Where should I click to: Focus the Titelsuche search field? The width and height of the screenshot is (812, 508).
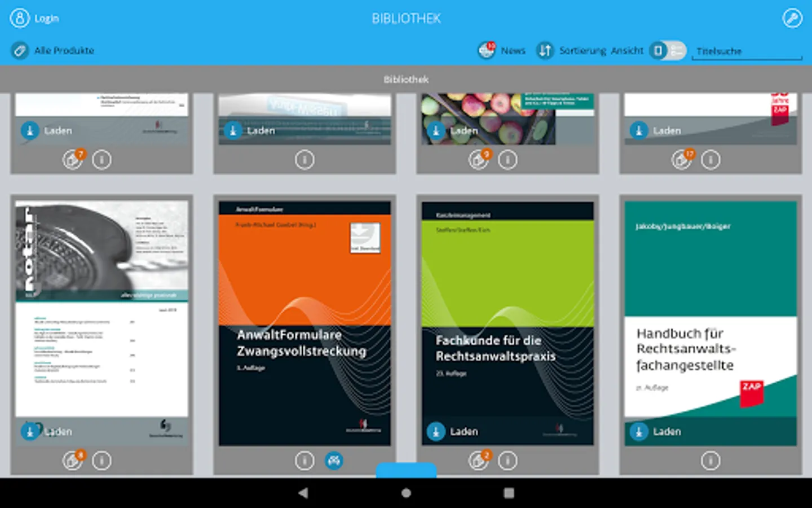click(x=748, y=51)
